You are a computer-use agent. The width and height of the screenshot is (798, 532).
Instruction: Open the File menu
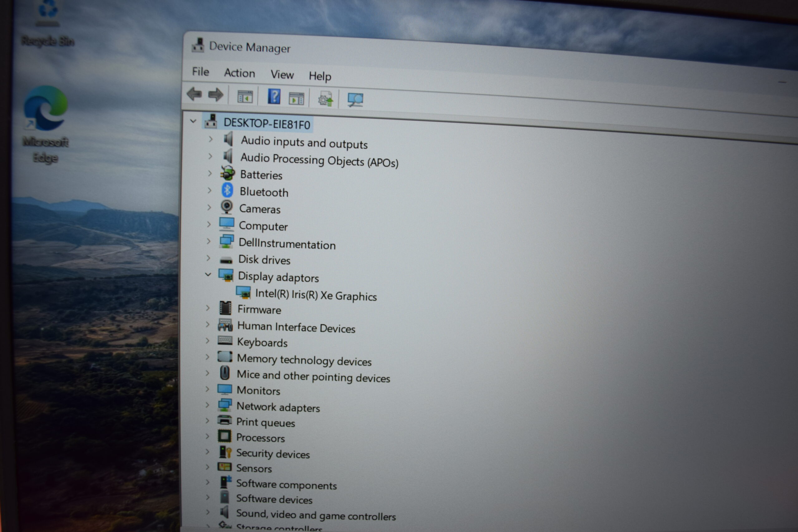[x=200, y=72]
